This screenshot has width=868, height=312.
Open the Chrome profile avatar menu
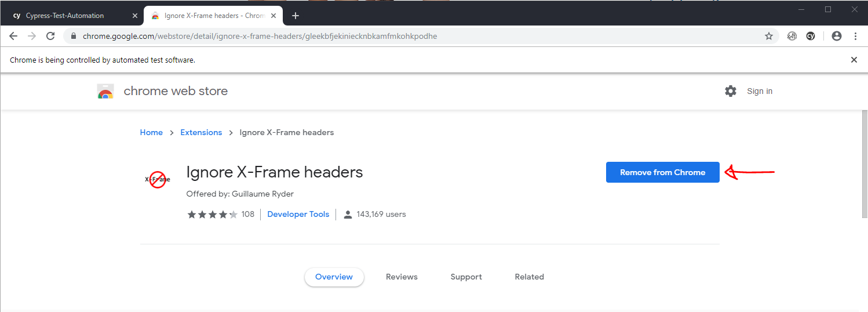(x=836, y=36)
